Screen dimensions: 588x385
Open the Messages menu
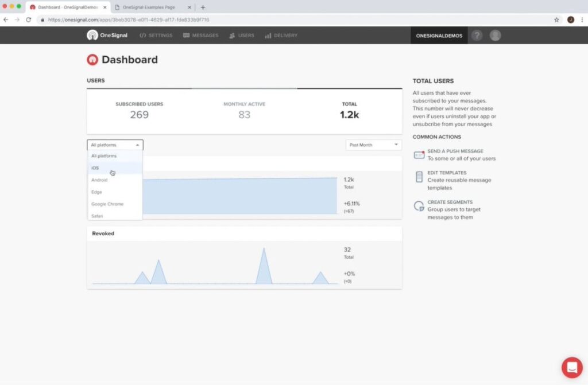(x=200, y=36)
